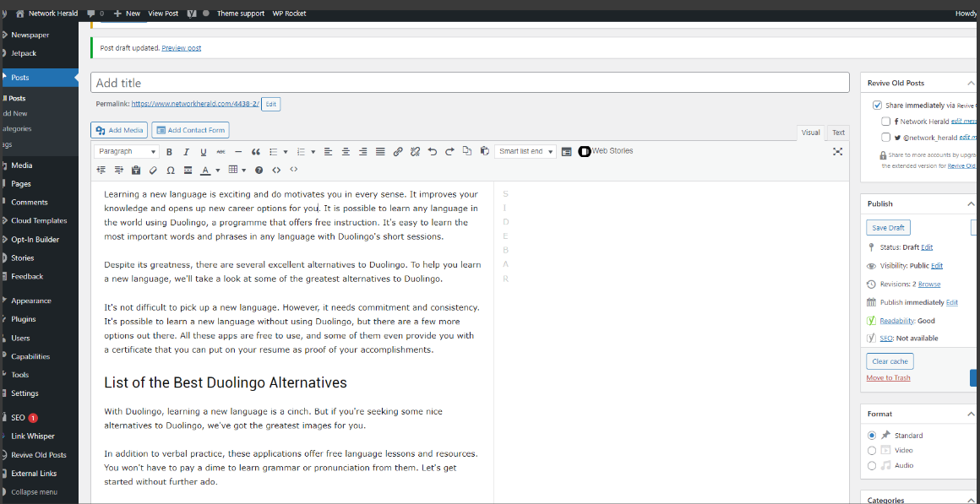Justify the text

coord(380,151)
